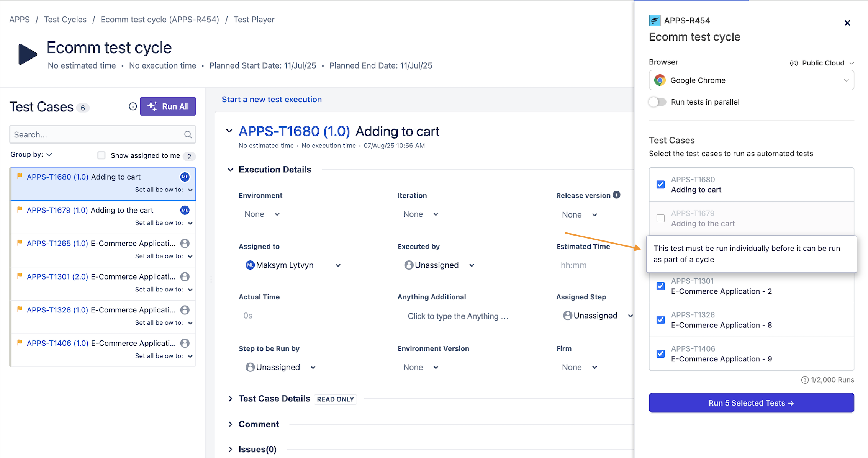Open the Google Chrome browser dropdown

751,80
